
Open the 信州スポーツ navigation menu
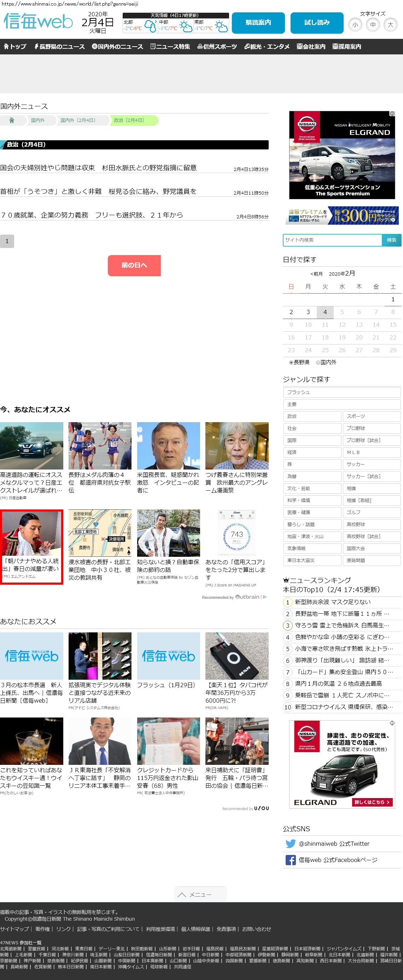coord(217,46)
